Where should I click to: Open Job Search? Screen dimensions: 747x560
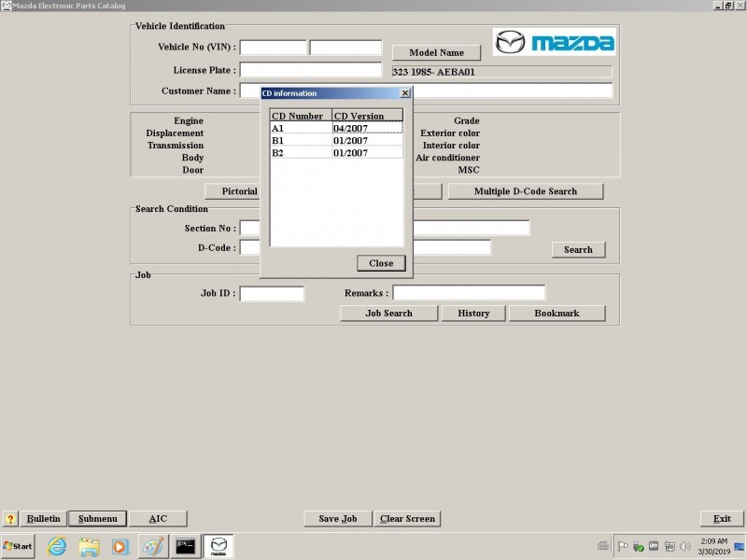coord(388,313)
